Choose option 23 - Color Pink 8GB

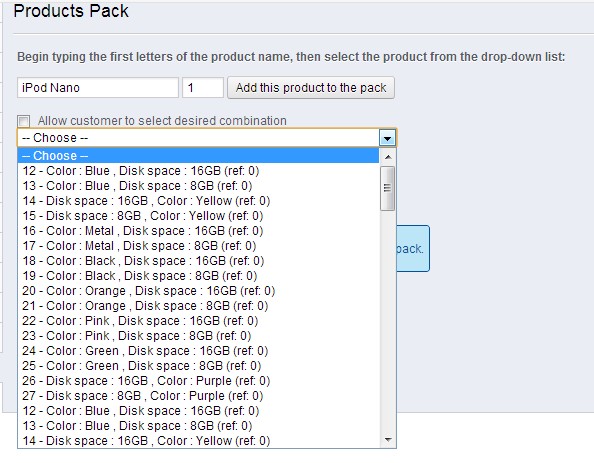click(x=198, y=336)
